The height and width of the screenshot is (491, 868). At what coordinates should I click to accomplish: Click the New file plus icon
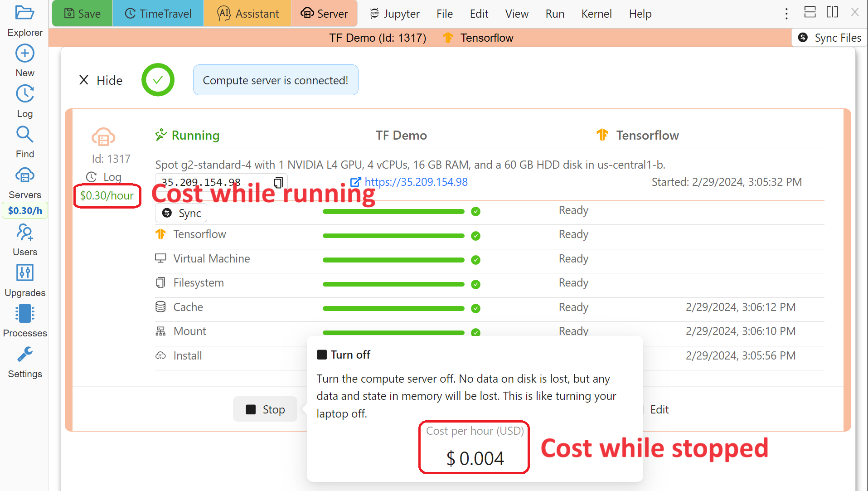[24, 53]
